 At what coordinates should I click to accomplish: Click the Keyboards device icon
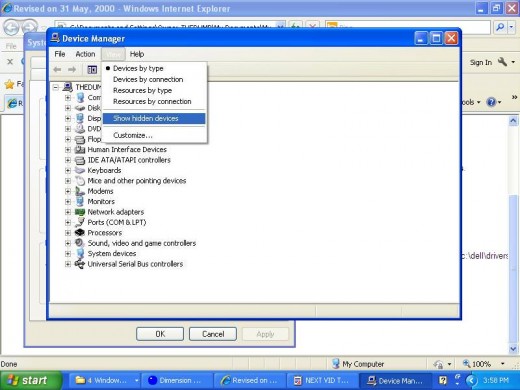tap(80, 170)
